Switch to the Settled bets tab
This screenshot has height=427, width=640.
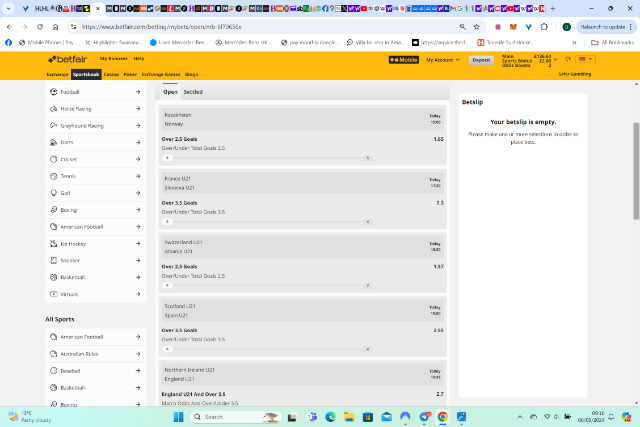[192, 92]
